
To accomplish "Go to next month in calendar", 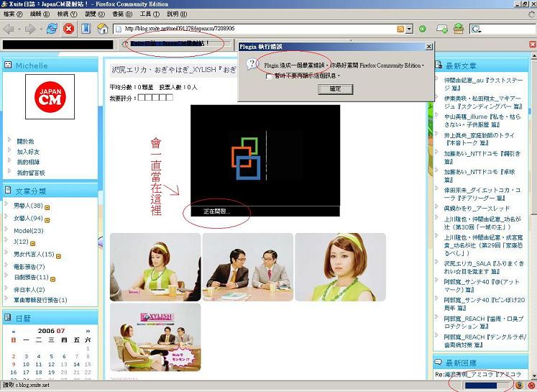I will click(x=88, y=331).
